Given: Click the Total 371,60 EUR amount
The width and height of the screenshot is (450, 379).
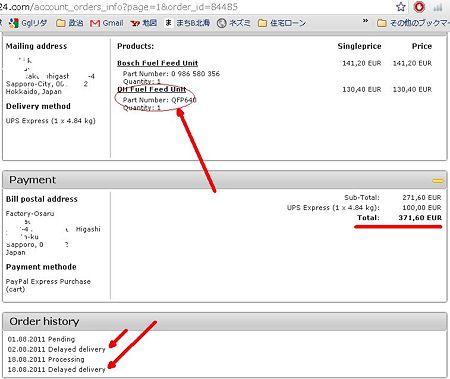Looking at the screenshot, I should pyautogui.click(x=420, y=218).
